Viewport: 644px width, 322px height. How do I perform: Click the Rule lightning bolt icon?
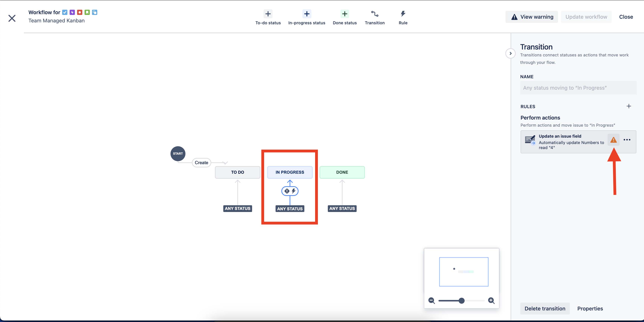click(x=403, y=14)
